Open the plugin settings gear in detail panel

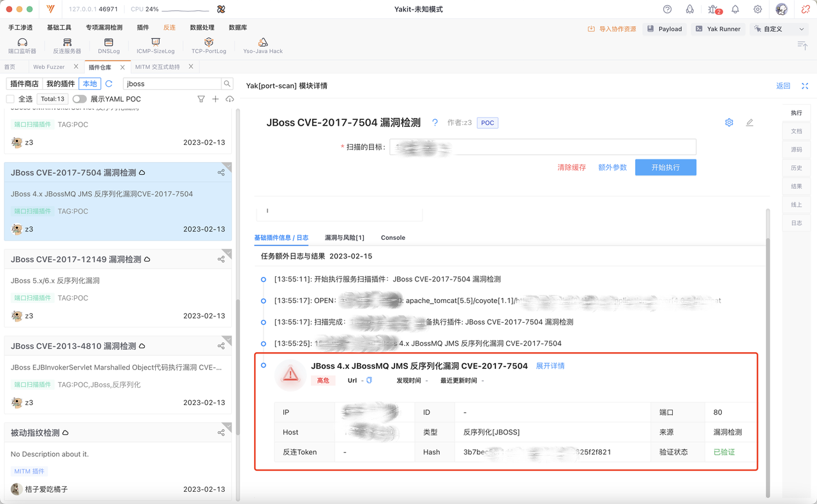729,122
